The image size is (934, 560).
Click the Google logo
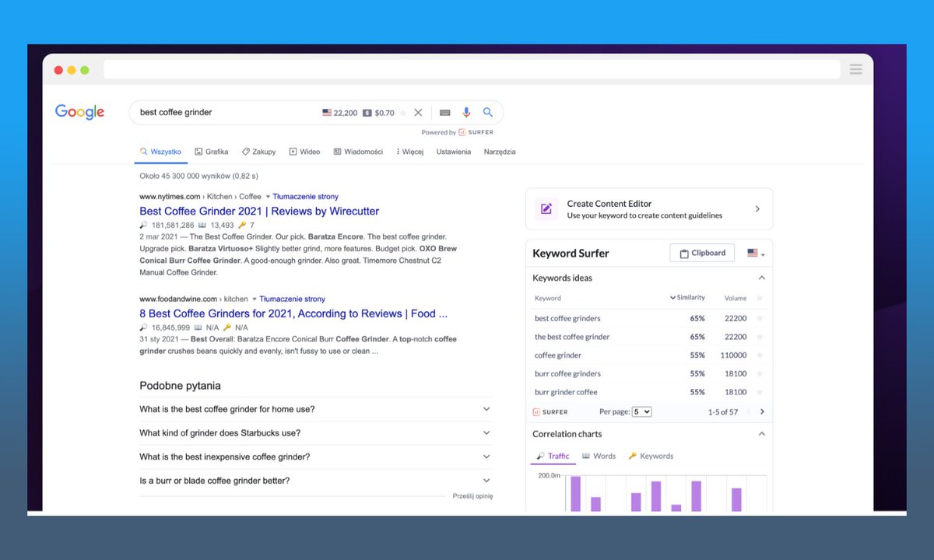(79, 112)
